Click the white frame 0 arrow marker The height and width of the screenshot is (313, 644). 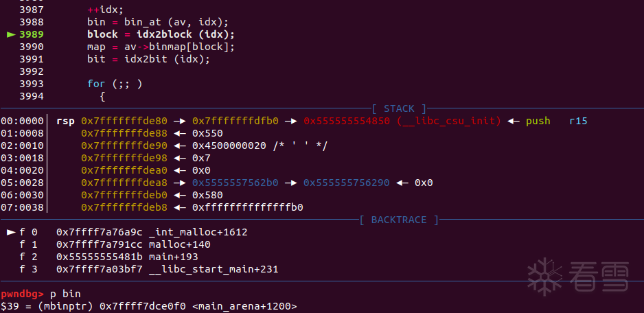(x=11, y=233)
